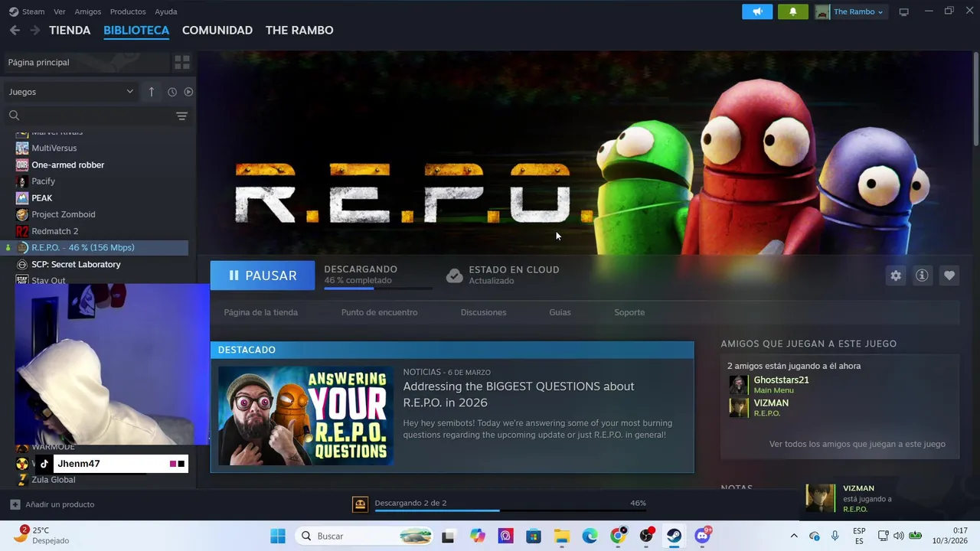Open the Answering Your R.E.P.O. Questions thumbnail
Image resolution: width=980 pixels, height=551 pixels.
pos(306,416)
